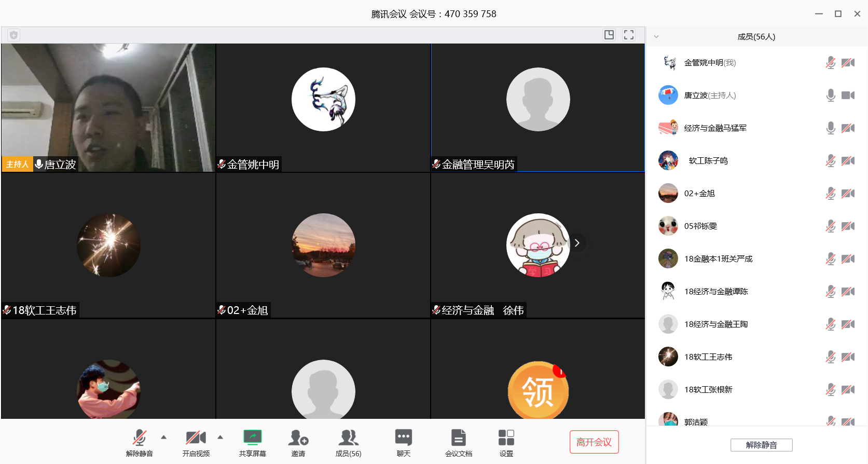Unmute my microphone in toolbar

[x=139, y=443]
